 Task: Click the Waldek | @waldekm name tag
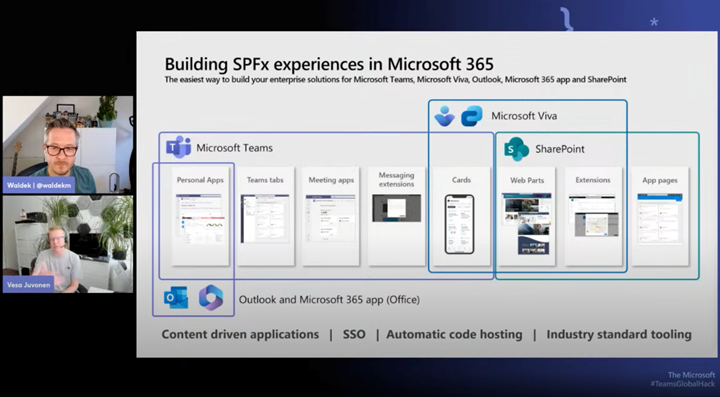[39, 185]
